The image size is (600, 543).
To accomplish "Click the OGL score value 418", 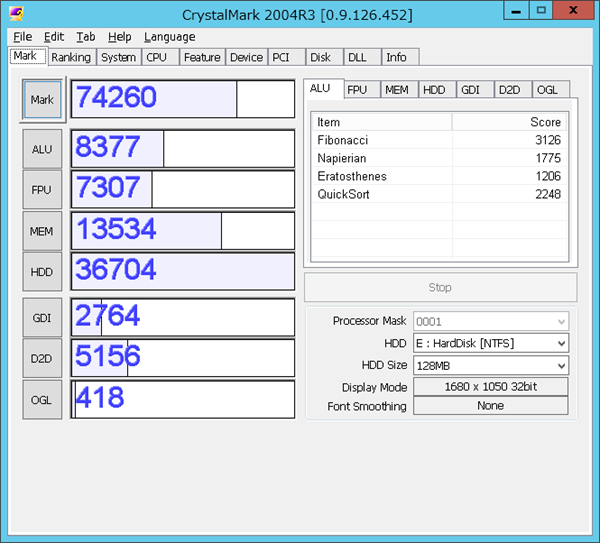I will click(100, 397).
